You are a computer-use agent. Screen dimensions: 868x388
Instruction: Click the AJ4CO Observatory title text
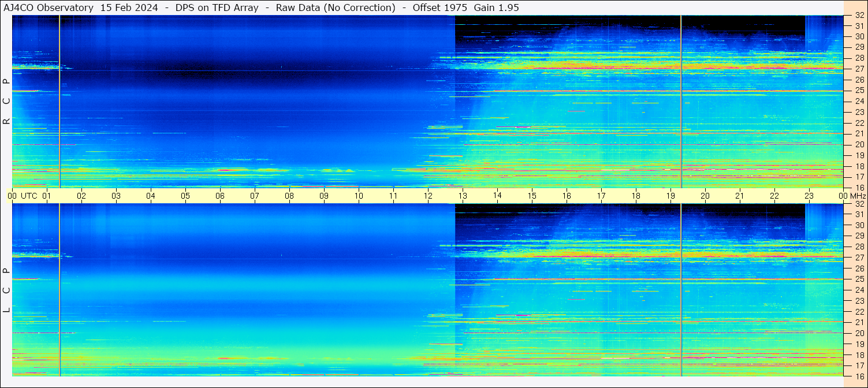coord(48,8)
